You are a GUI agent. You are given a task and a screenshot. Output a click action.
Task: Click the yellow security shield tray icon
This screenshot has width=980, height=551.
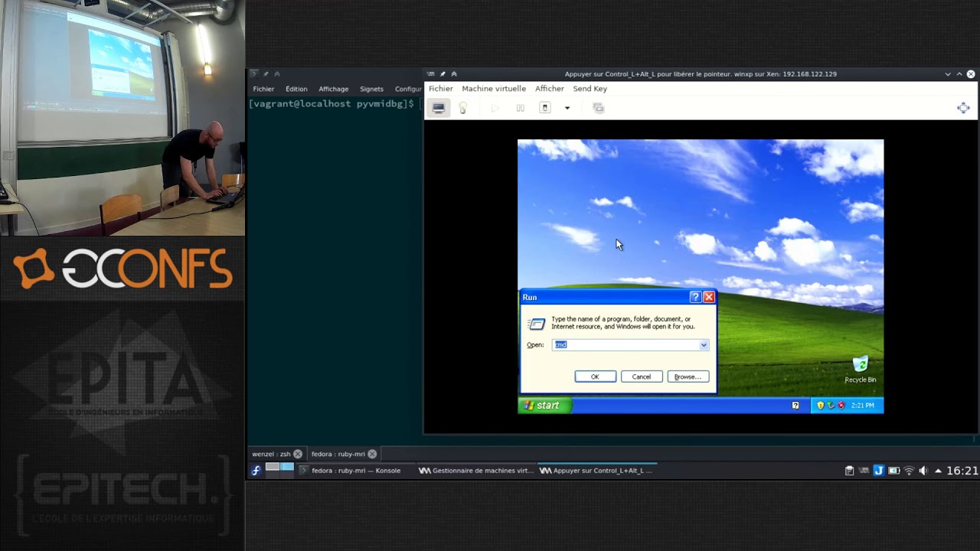[x=821, y=406]
